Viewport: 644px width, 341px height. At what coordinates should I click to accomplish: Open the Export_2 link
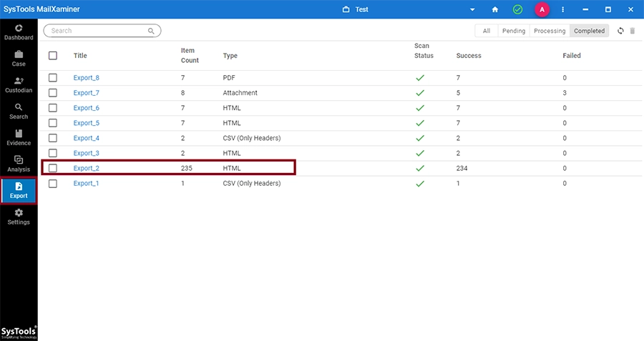coord(87,168)
